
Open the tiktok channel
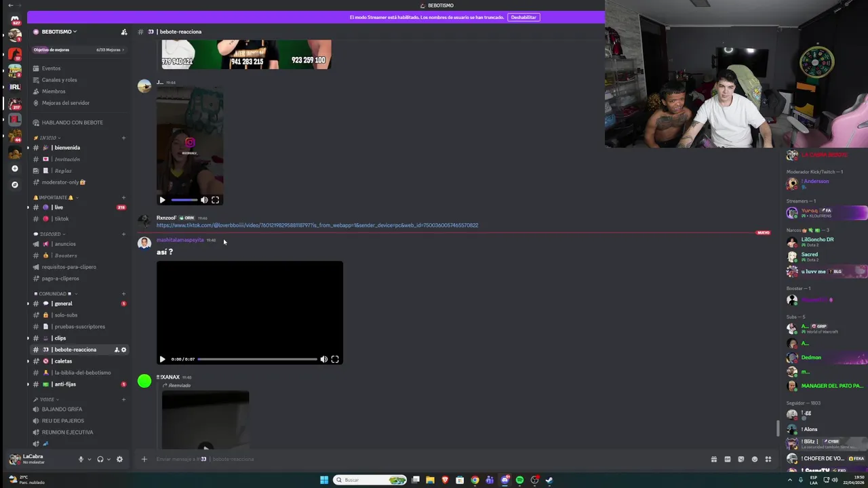pos(61,219)
